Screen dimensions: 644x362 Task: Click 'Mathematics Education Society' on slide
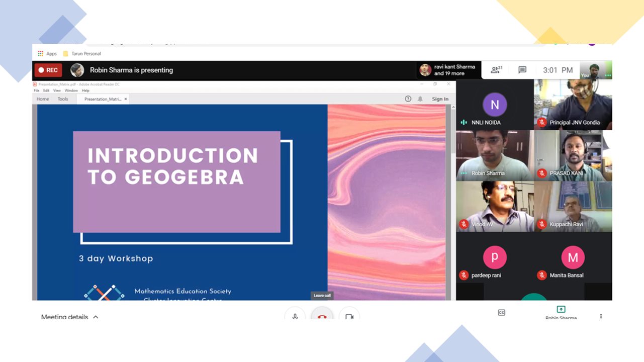183,291
